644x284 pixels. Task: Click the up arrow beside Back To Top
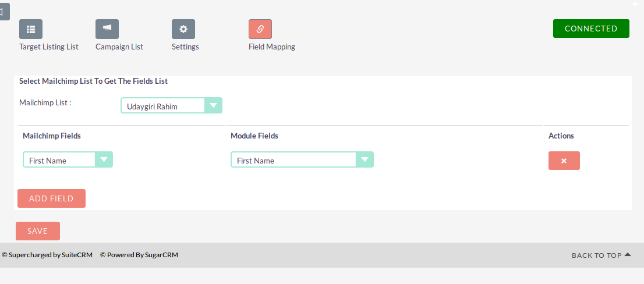pos(627,255)
